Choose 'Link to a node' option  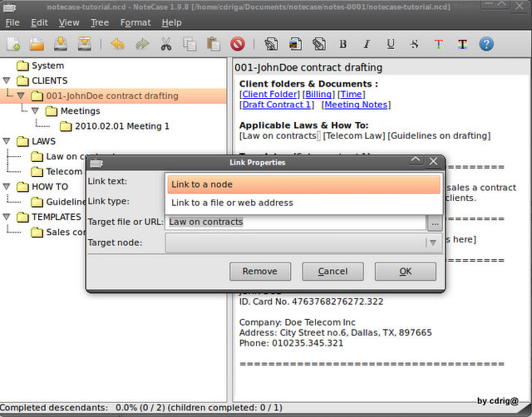click(303, 184)
